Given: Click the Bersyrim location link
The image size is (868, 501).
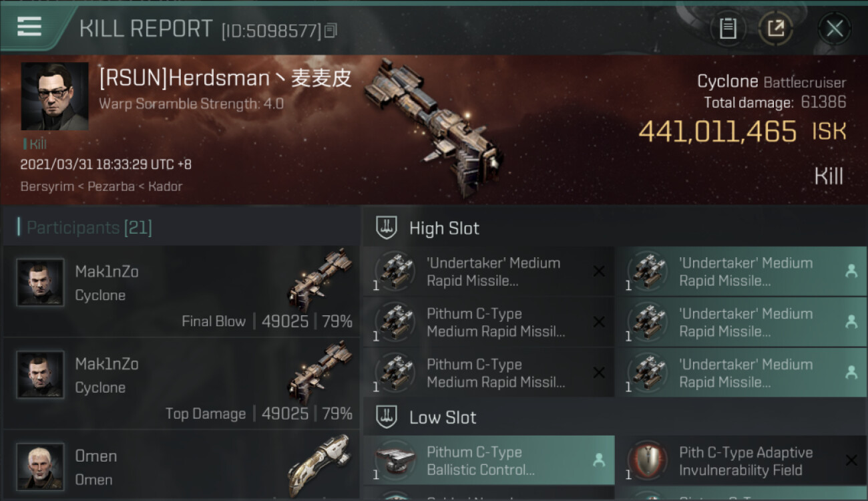Looking at the screenshot, I should pos(47,186).
